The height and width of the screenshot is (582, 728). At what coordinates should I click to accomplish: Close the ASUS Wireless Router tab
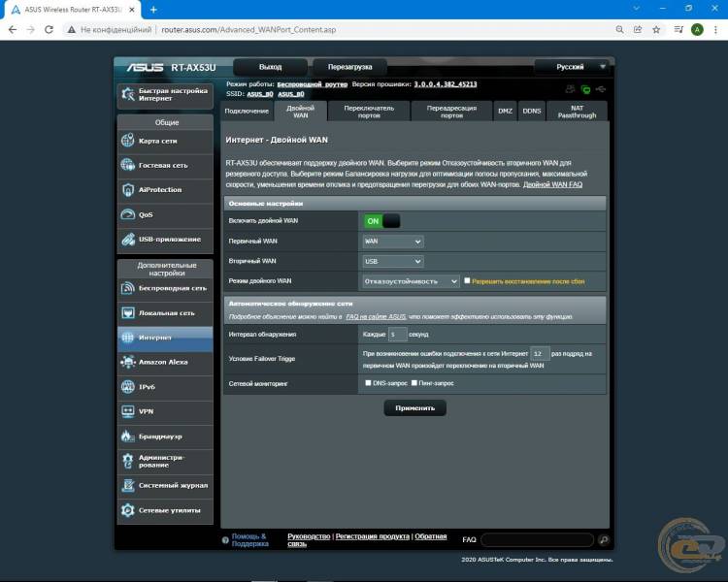[132, 10]
